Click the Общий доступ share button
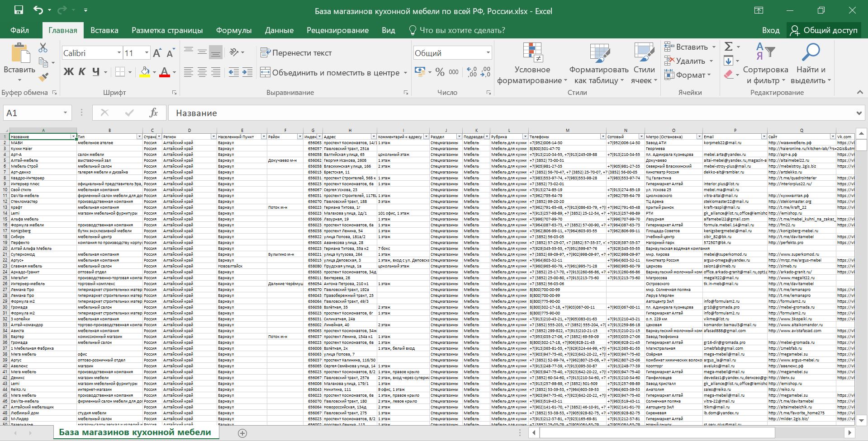Screen dimensions: 868x441 [x=824, y=30]
